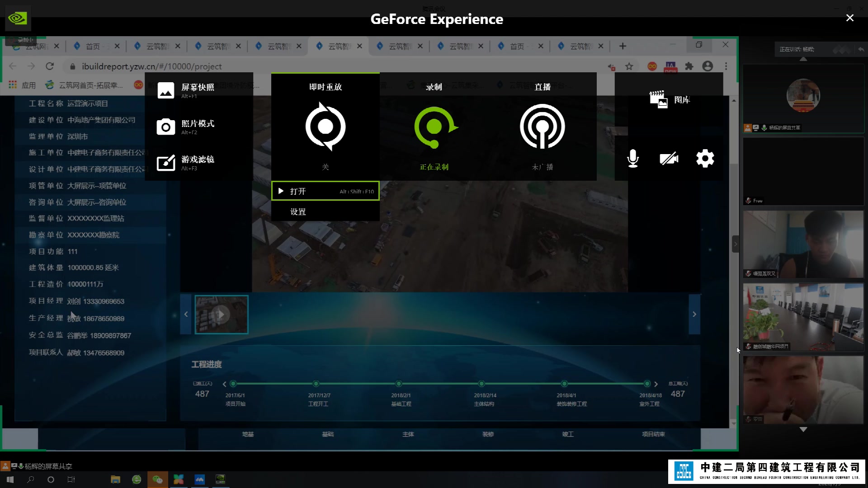Image resolution: width=868 pixels, height=488 pixels.
Task: Click the 地基 stage tab at bottom
Action: (248, 434)
